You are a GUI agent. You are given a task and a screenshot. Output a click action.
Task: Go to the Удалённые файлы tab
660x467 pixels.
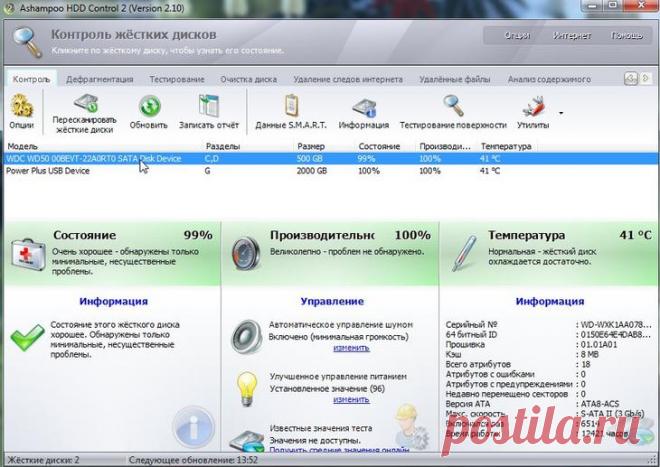point(455,79)
